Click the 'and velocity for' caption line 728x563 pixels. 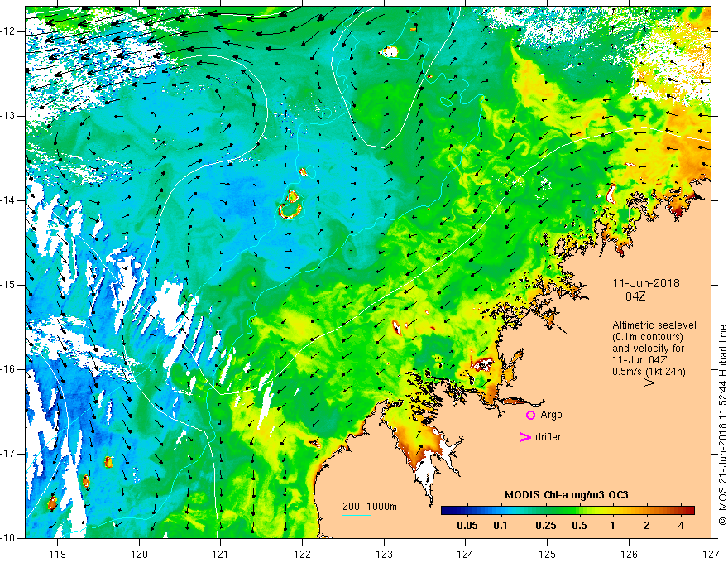point(648,349)
